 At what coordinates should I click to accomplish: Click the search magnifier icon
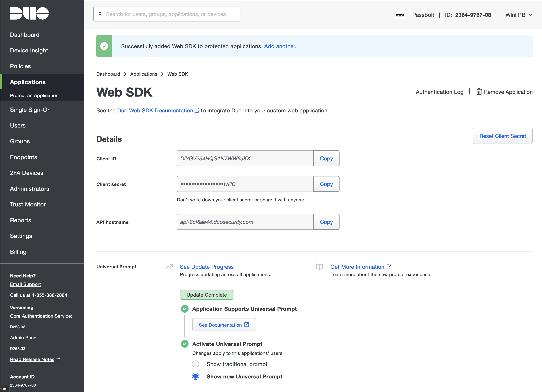pos(101,14)
